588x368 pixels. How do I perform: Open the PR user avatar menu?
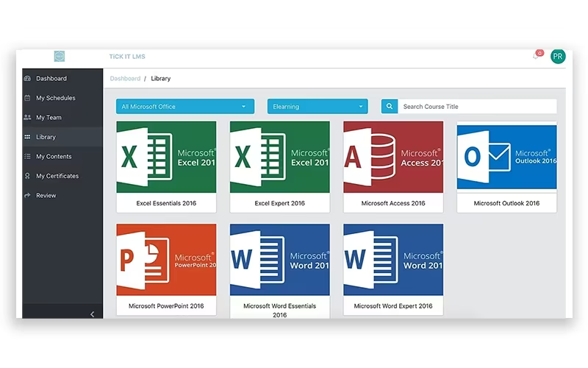(558, 57)
